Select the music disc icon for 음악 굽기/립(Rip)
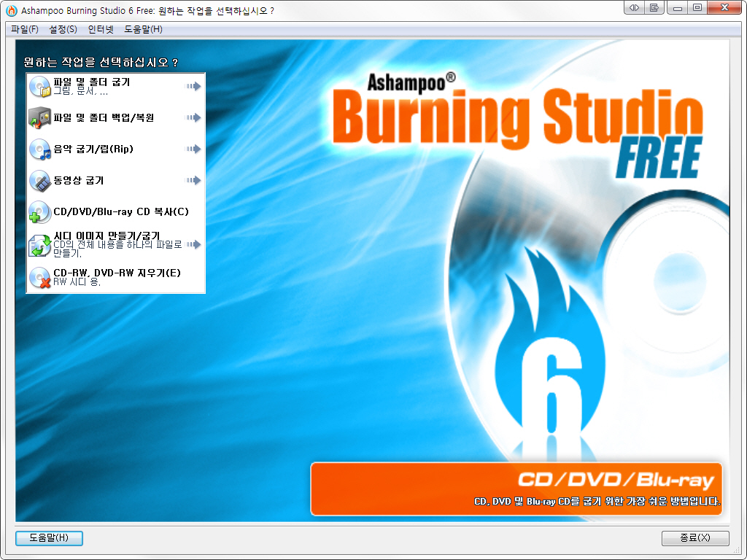Screen dimensions: 747x560 [39, 149]
